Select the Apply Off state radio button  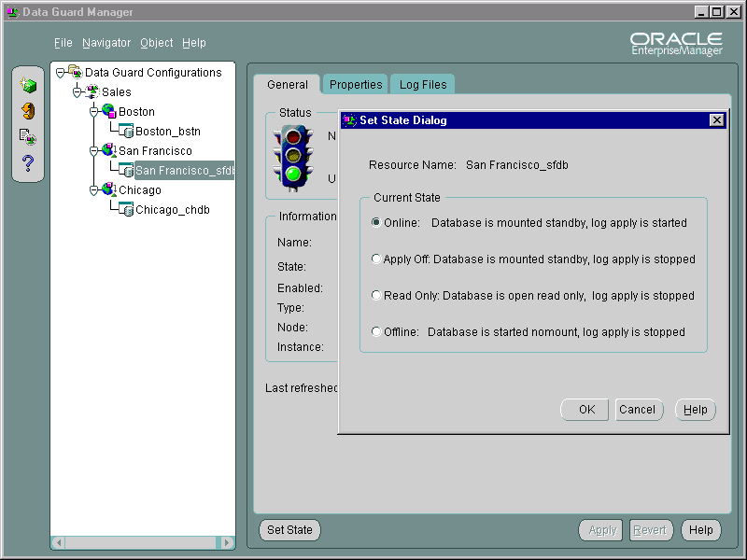tap(376, 259)
